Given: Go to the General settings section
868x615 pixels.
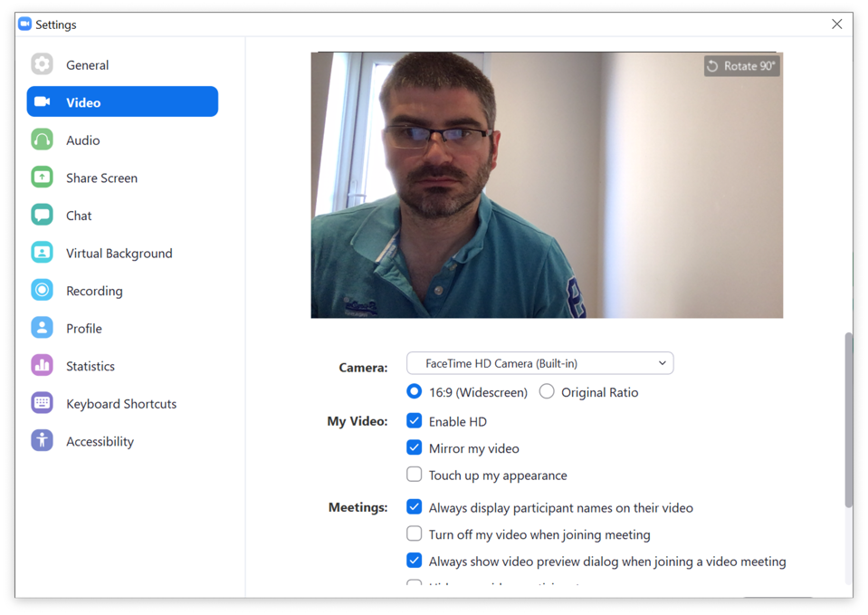Looking at the screenshot, I should (87, 64).
